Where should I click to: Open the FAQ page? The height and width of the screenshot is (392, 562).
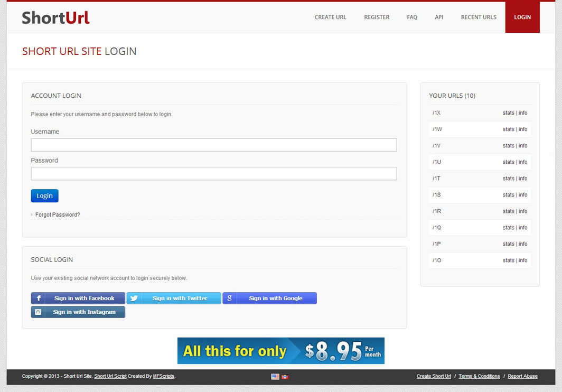(x=412, y=17)
